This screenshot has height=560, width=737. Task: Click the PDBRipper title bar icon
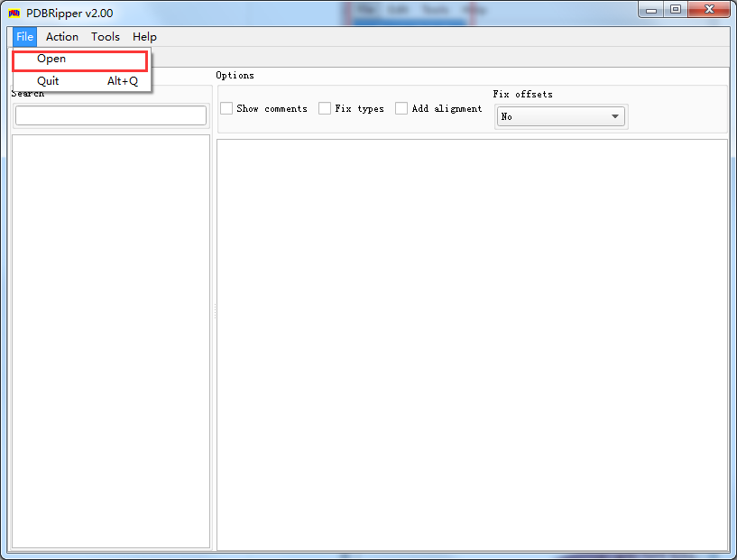(14, 14)
